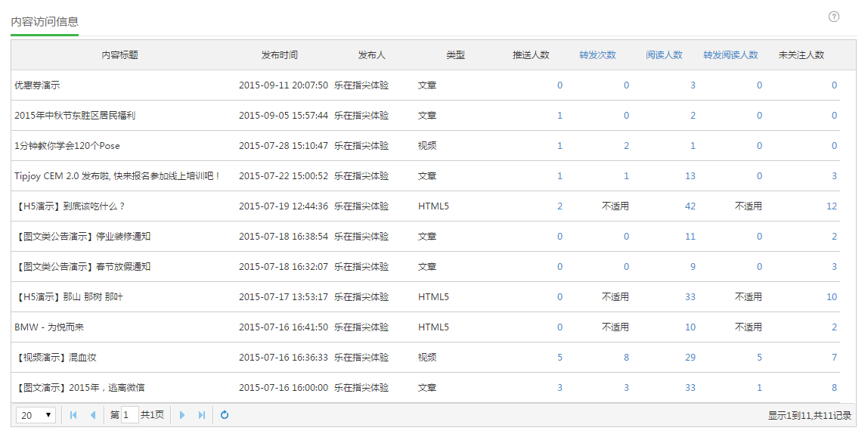Select the 内容访问信息 tab
This screenshot has height=437, width=868.
[x=45, y=22]
